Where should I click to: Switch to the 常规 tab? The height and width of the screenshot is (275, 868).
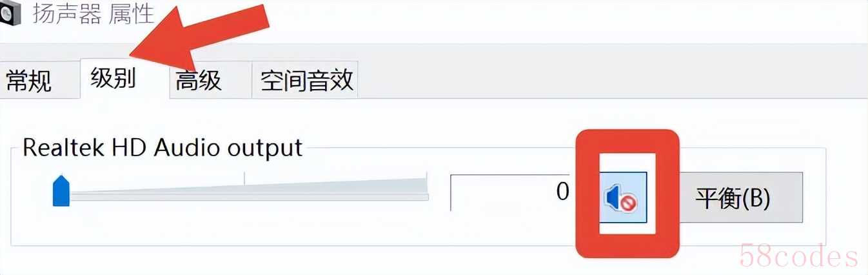point(29,81)
